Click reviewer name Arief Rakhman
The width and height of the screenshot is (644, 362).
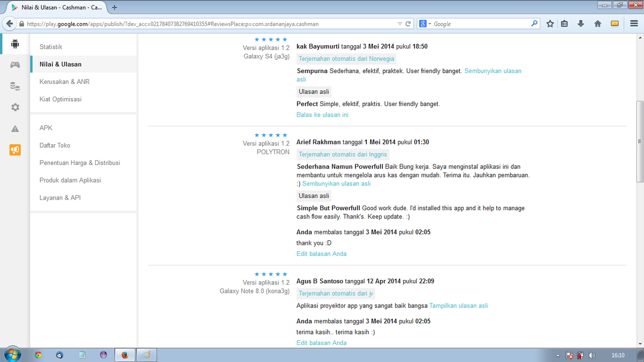(x=318, y=142)
